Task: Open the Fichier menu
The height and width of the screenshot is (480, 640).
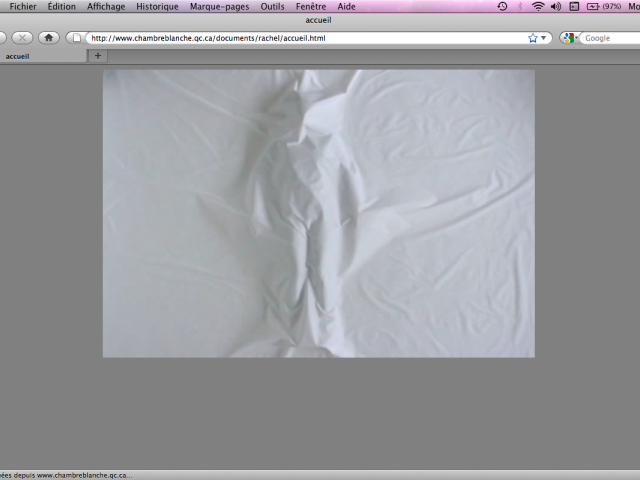Action: [x=23, y=6]
